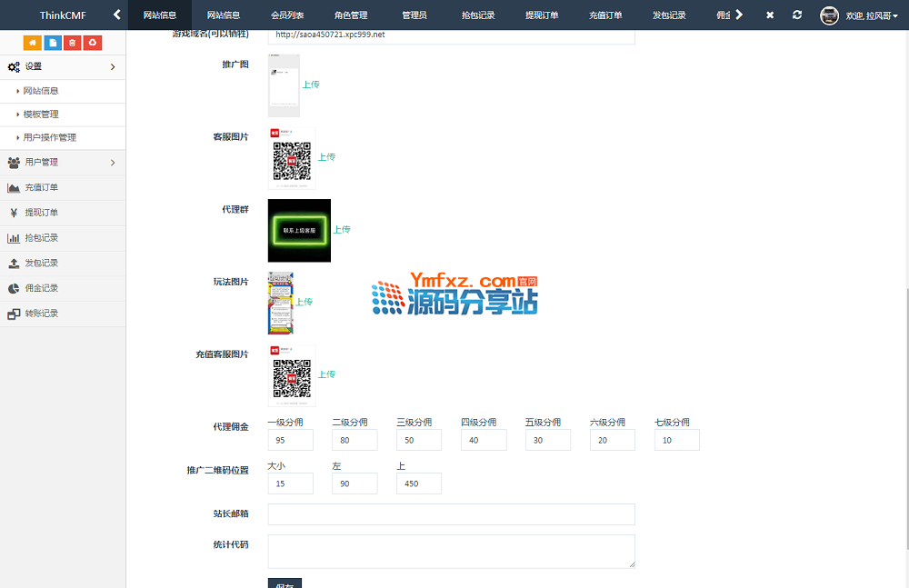
Task: Click the 上传 link beside 推广图
Action: (x=311, y=85)
